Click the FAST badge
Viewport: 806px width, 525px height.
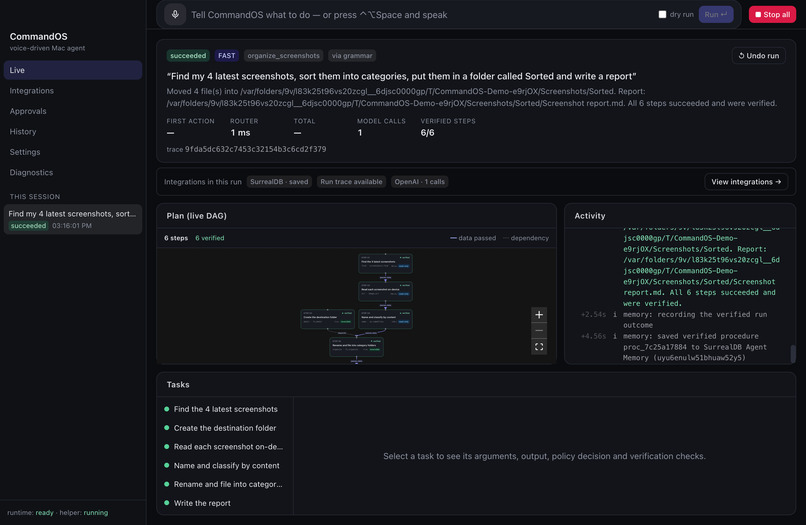click(226, 56)
